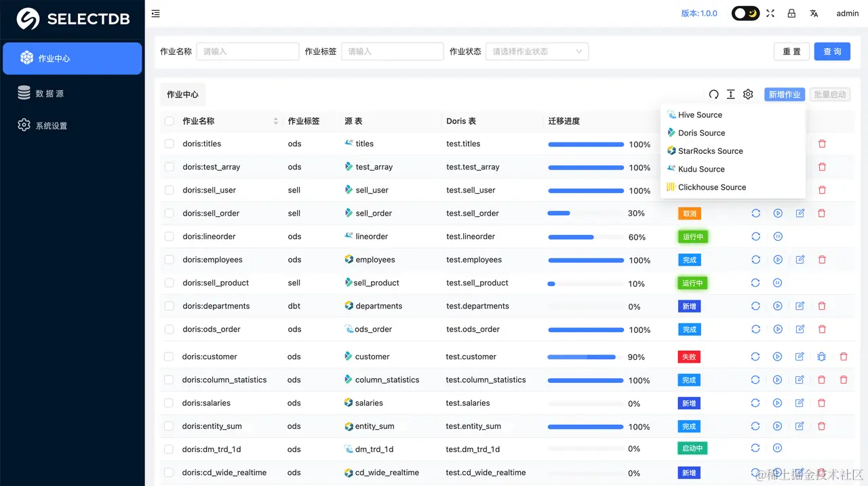Choose Hive Source from the dropdown

click(x=732, y=115)
